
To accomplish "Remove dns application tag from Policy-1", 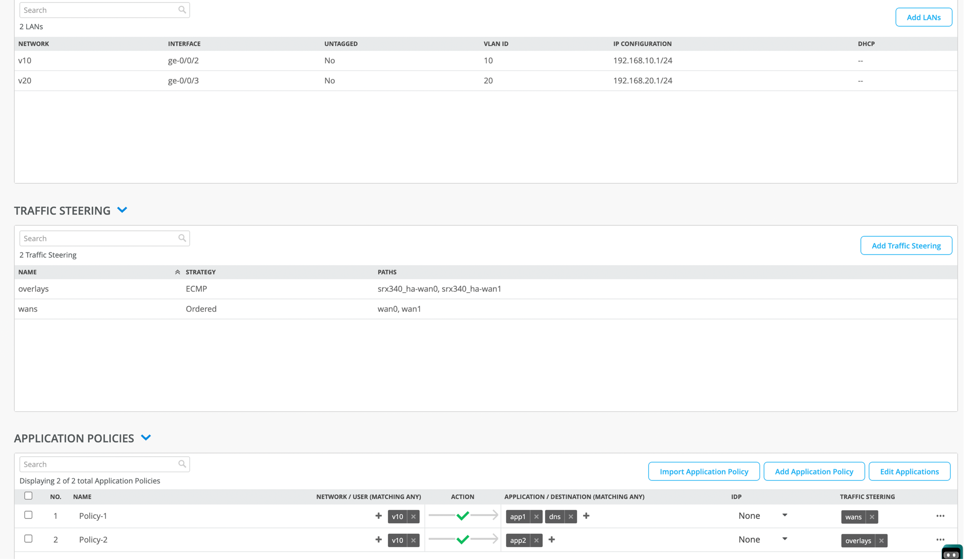I will point(571,516).
